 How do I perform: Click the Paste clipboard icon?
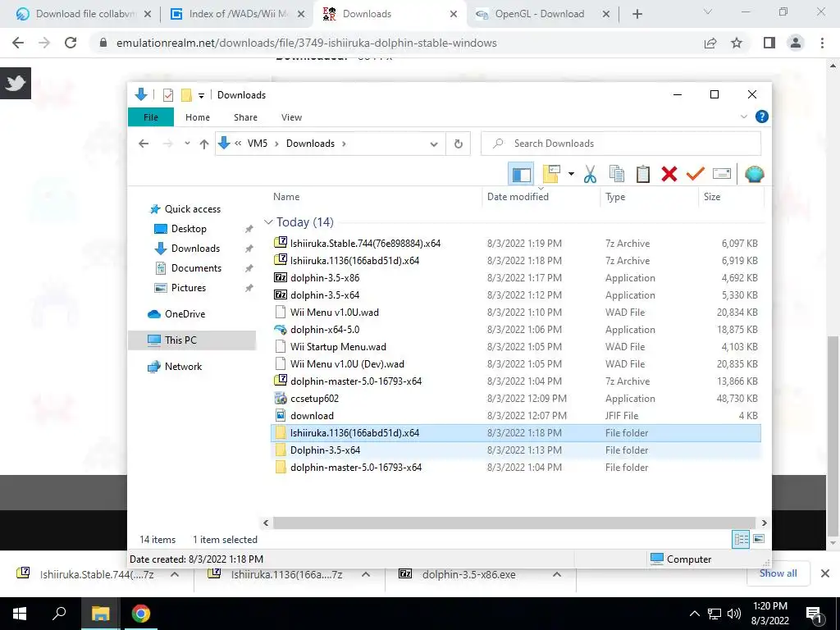pyautogui.click(x=643, y=174)
